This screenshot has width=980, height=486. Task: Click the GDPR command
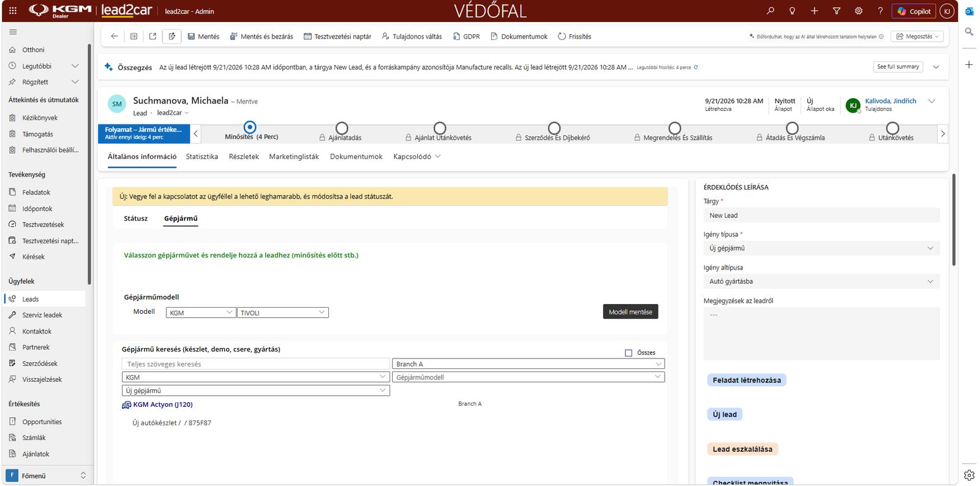[x=466, y=37]
